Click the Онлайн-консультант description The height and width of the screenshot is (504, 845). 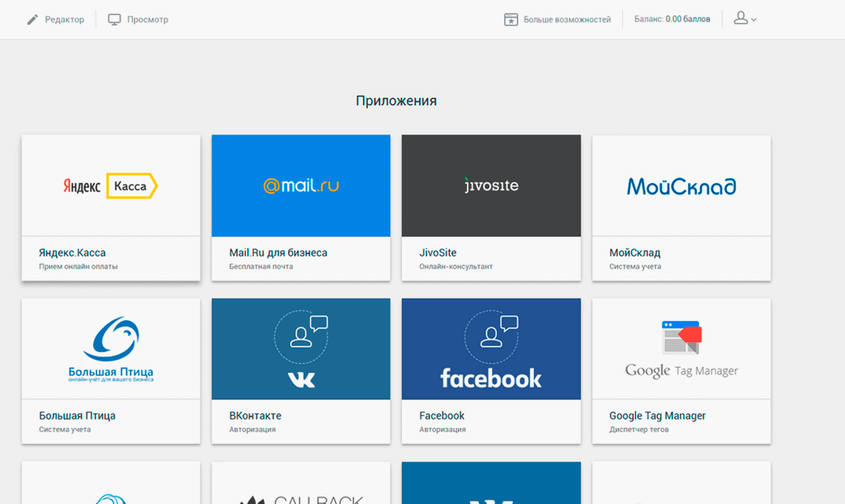(456, 266)
